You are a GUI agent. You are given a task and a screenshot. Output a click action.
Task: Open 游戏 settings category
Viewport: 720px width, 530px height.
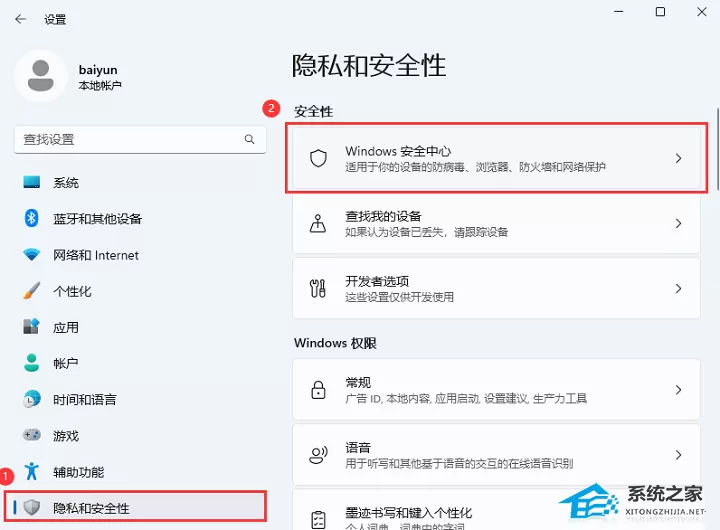point(140,435)
